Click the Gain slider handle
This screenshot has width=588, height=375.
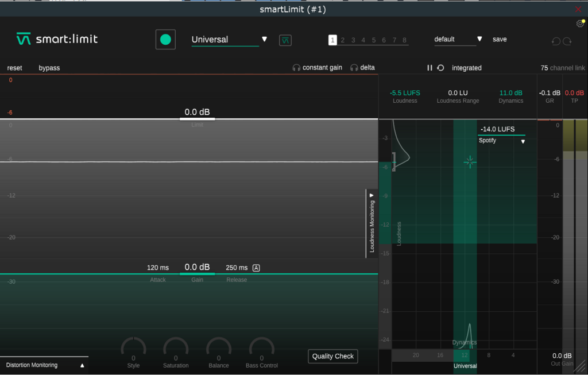(x=198, y=274)
